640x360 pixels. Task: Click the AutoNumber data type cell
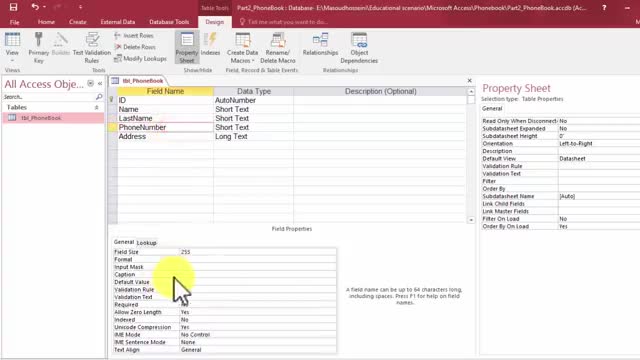[x=253, y=100]
